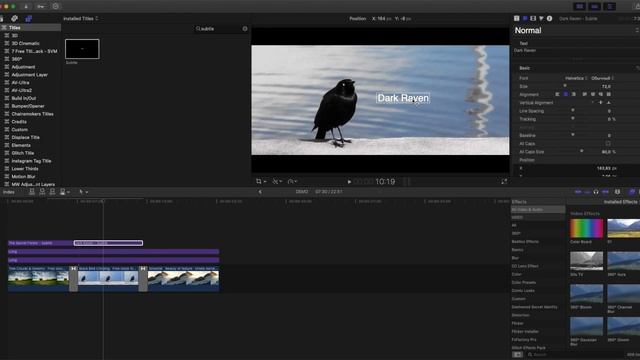The width and height of the screenshot is (640, 360).
Task: Open the retime speed dropdown in viewer
Action: click(x=292, y=182)
